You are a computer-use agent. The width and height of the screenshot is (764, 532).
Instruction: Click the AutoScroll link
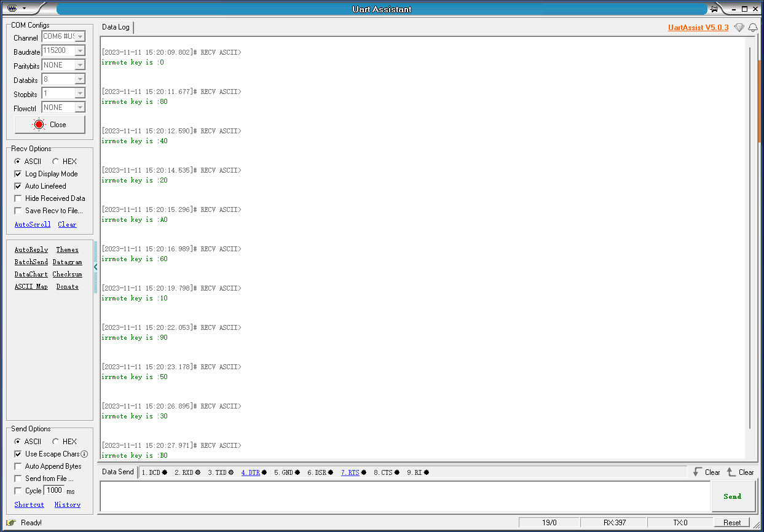[x=33, y=225]
